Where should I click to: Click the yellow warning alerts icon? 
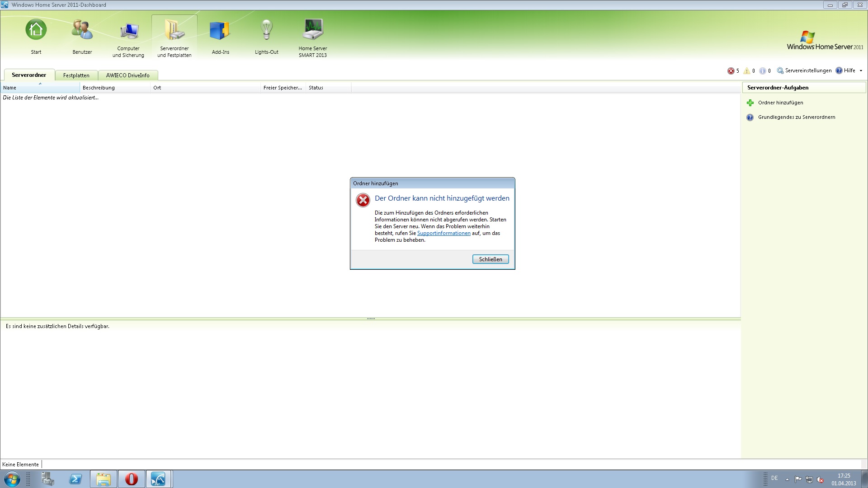[747, 71]
